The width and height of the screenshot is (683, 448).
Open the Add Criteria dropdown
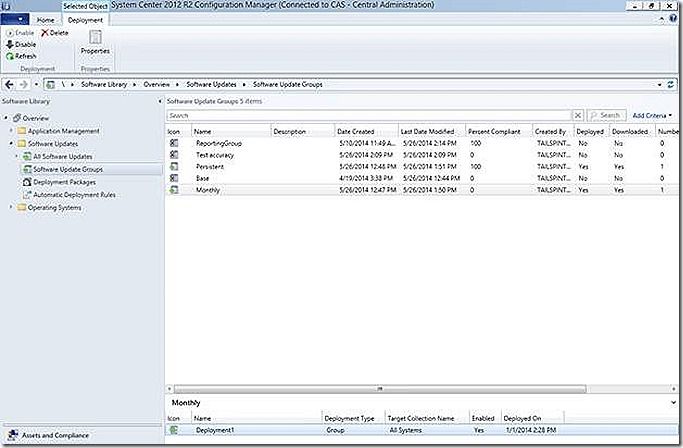pyautogui.click(x=652, y=115)
